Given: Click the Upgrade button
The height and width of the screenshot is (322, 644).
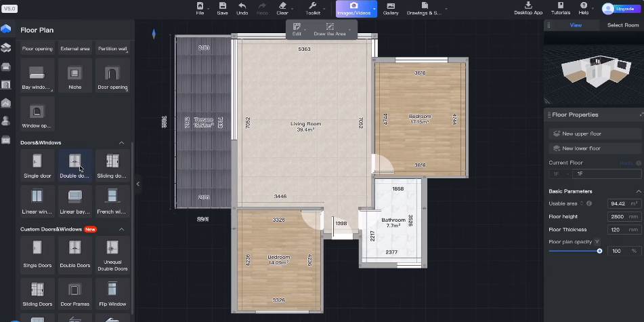Looking at the screenshot, I should (x=618, y=9).
